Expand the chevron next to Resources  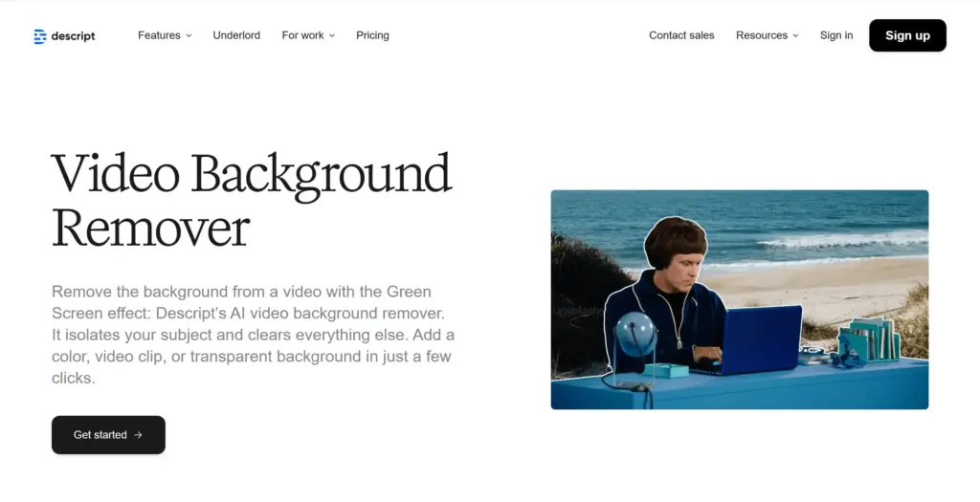(x=795, y=36)
